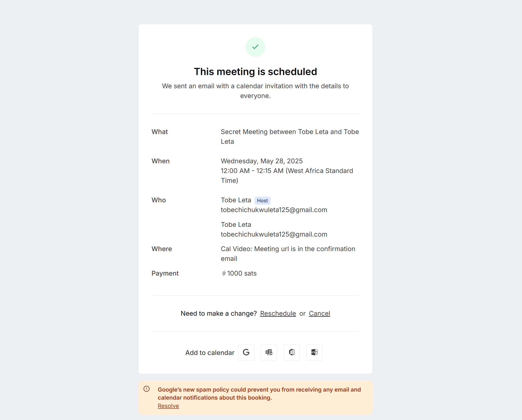This screenshot has height=420, width=522.
Task: Download the ICS calendar file
Action: (314, 353)
